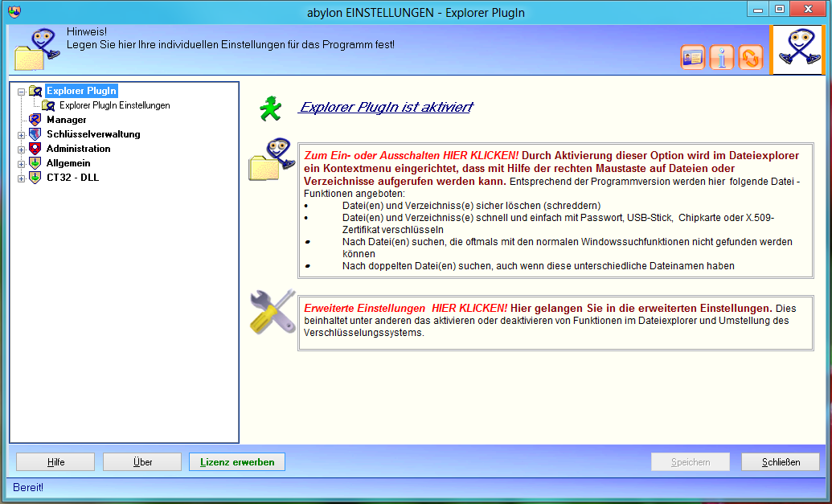832x504 pixels.
Task: Close the abylon EINSTELLUNGEN window
Action: click(x=808, y=9)
